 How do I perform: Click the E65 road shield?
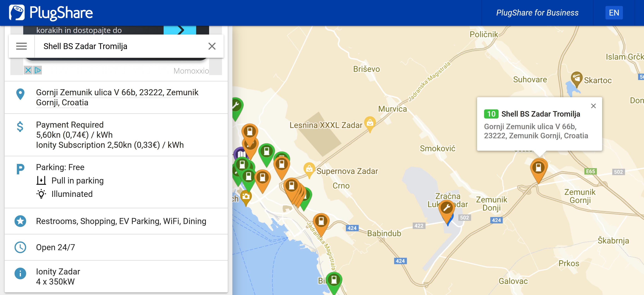[x=591, y=171]
